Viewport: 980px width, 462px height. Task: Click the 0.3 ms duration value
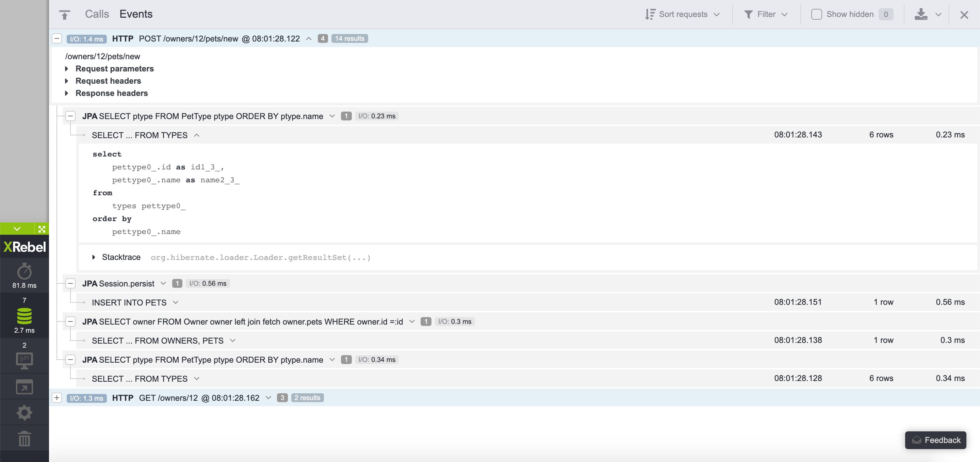[x=952, y=340]
